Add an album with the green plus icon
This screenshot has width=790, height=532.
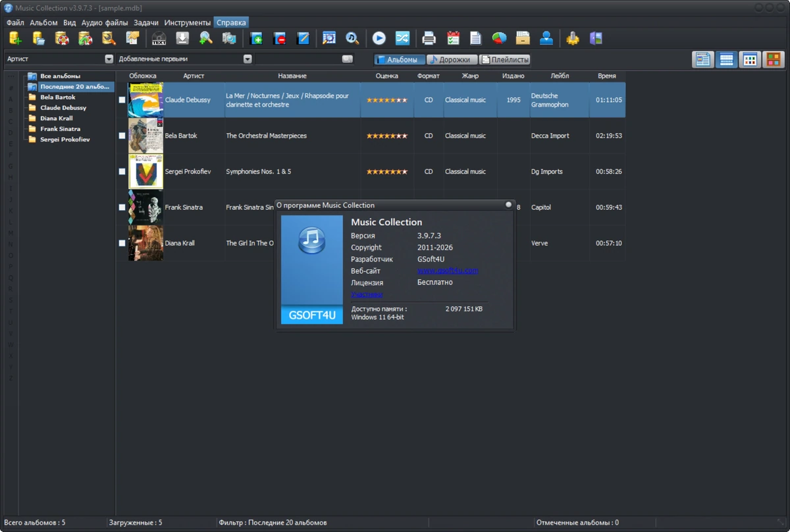(255, 38)
